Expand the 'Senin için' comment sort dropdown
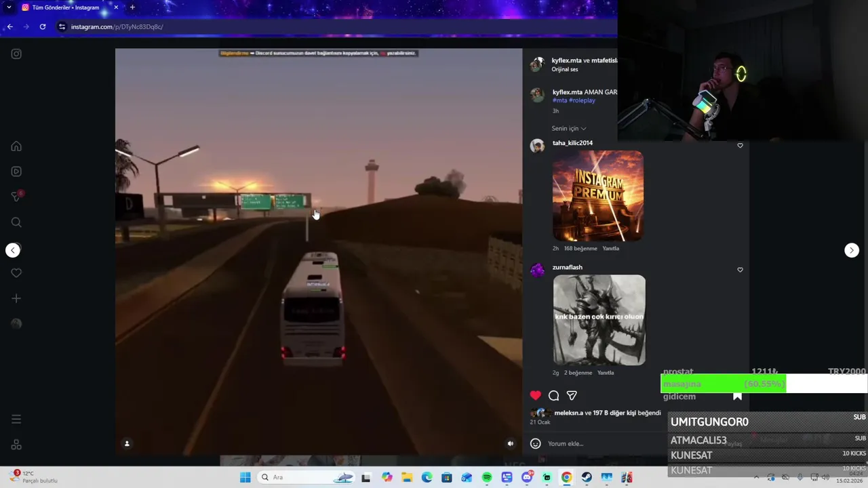Image resolution: width=868 pixels, height=488 pixels. tap(569, 128)
